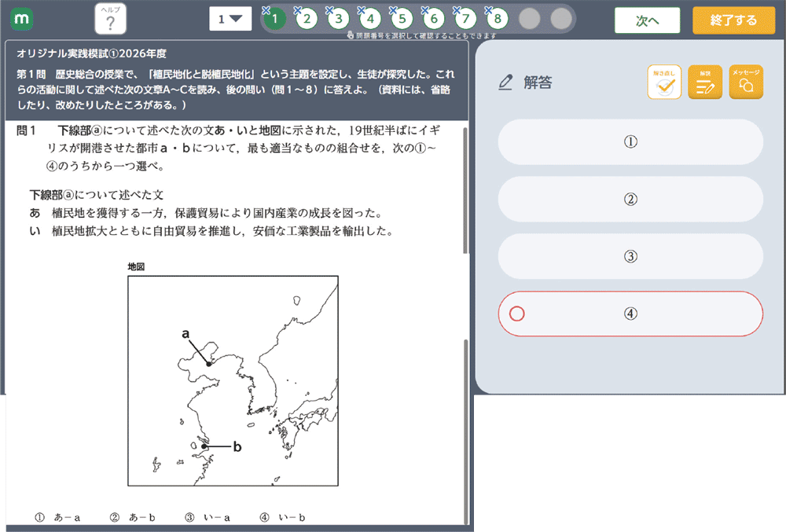Viewport: 786px width, 532px height.
Task: Open the メッセージ message icon
Action: [746, 82]
